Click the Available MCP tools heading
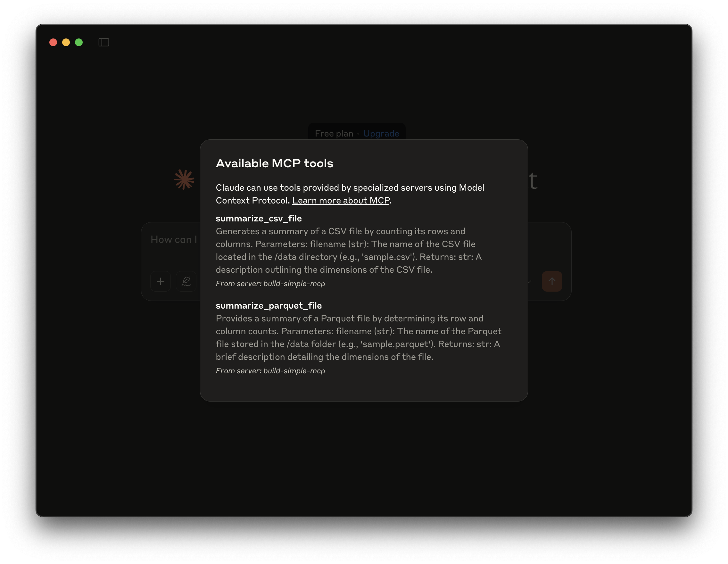Screen dimensions: 728x564 click(x=274, y=163)
